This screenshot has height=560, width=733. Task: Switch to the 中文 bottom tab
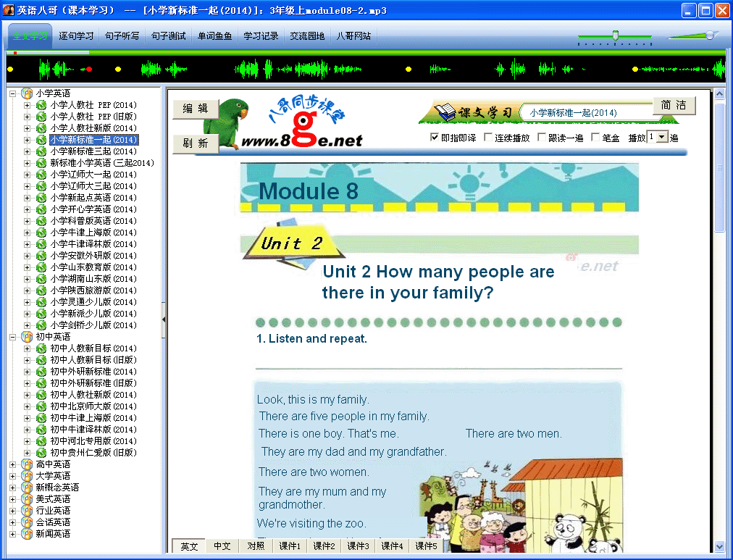[x=222, y=546]
